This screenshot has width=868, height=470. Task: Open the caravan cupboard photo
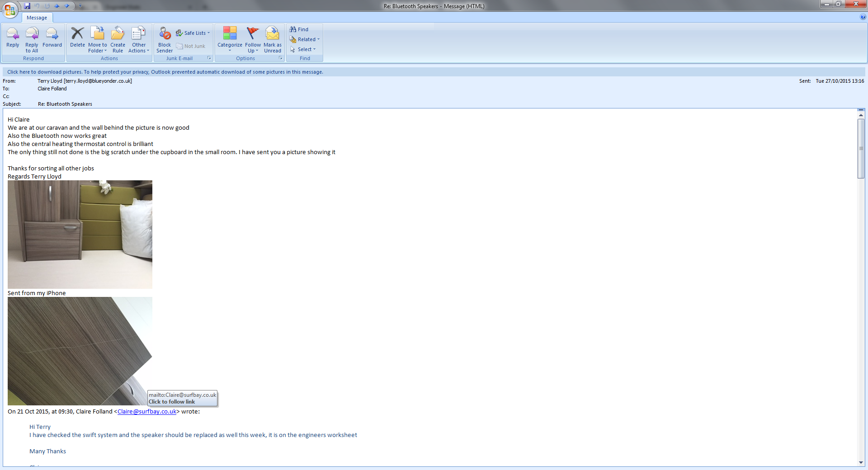pos(80,235)
